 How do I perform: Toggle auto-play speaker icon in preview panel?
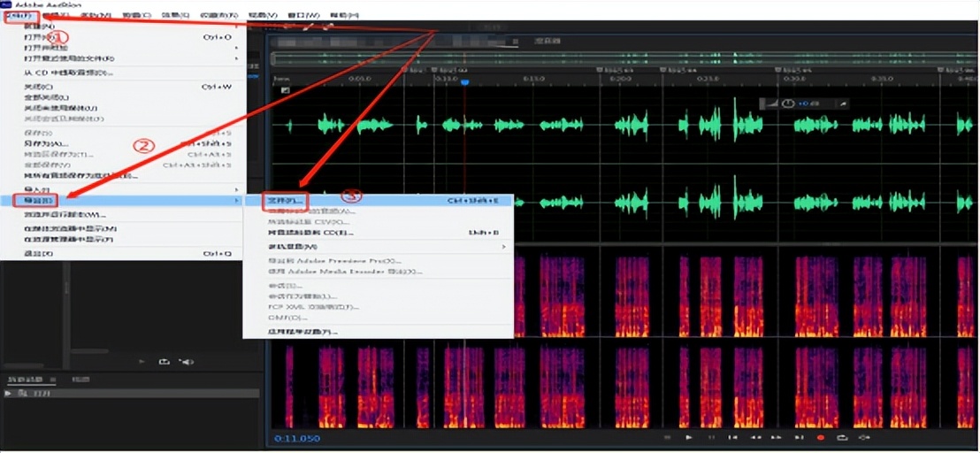tap(186, 361)
